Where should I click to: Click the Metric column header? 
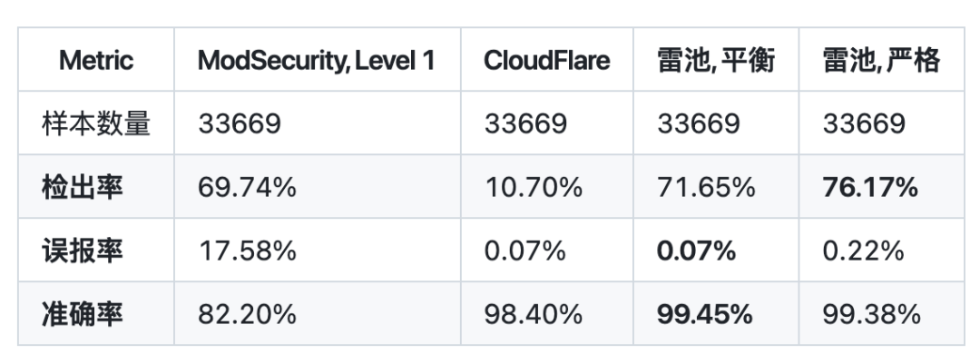96,61
